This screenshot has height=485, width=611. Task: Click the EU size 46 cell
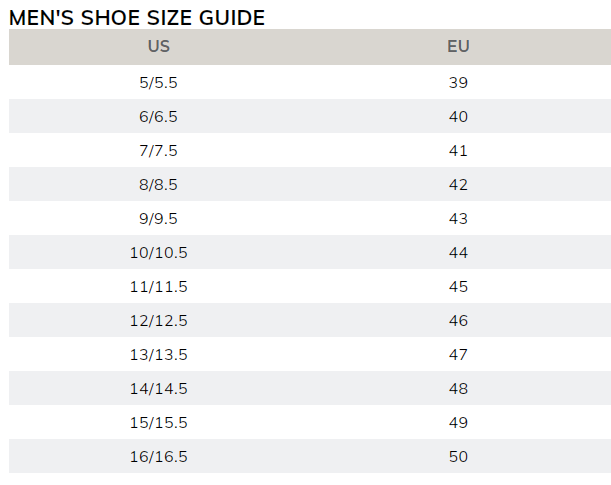click(458, 321)
